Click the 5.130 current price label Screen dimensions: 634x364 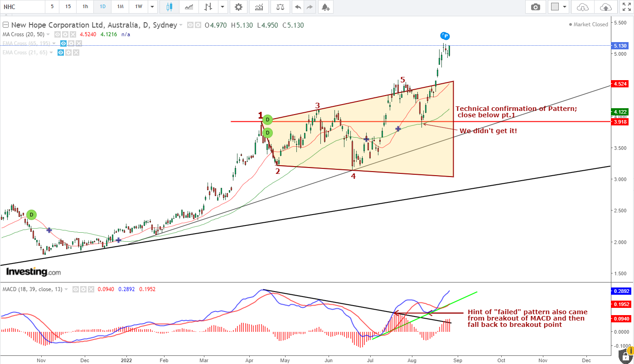click(619, 46)
